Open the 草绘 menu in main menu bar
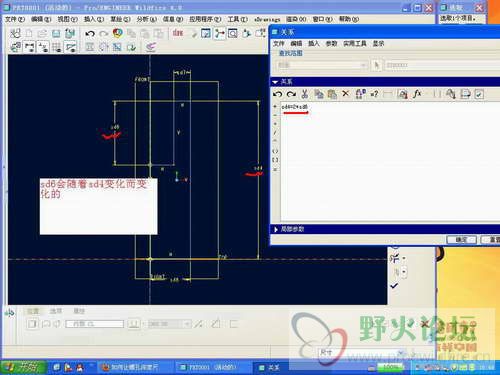This screenshot has width=500, height=375. 120,19
